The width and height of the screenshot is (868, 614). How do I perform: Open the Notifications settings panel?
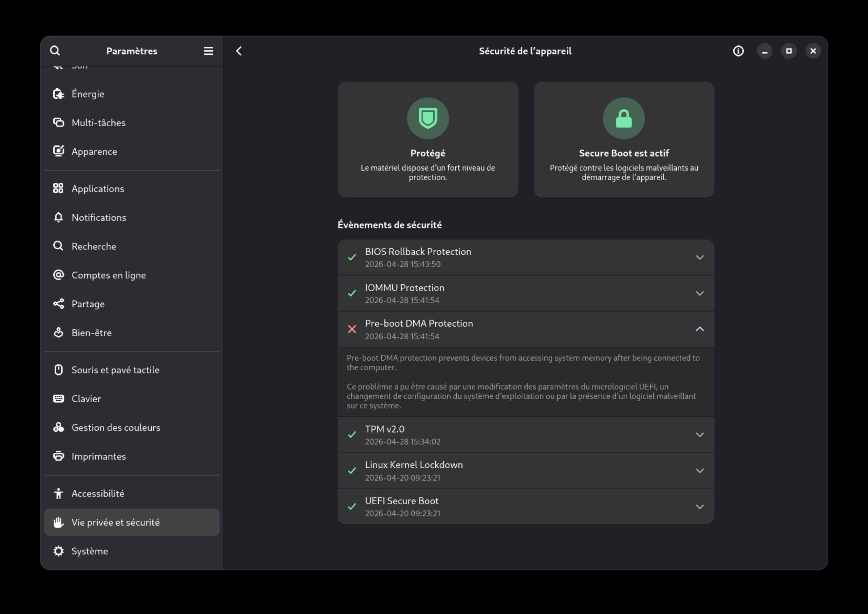99,217
